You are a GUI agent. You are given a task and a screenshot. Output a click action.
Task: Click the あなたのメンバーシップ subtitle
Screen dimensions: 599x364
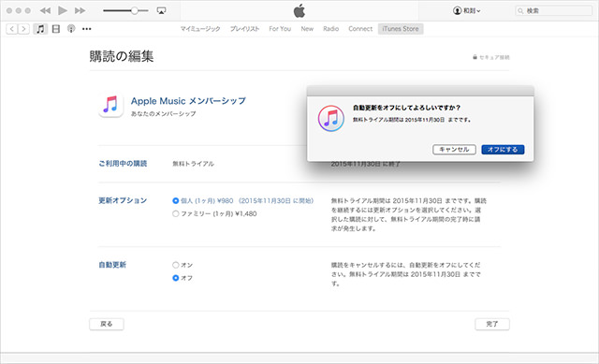pos(164,113)
